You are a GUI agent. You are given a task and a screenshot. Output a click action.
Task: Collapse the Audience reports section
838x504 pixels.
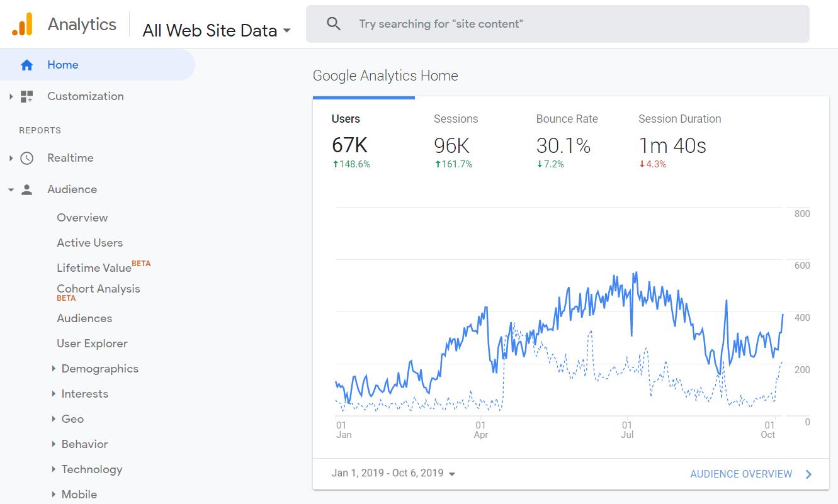tap(11, 189)
